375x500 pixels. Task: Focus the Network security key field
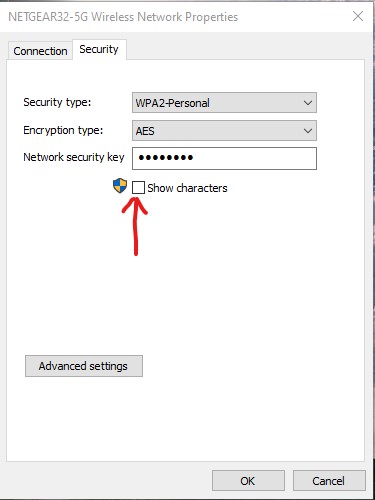coord(224,158)
